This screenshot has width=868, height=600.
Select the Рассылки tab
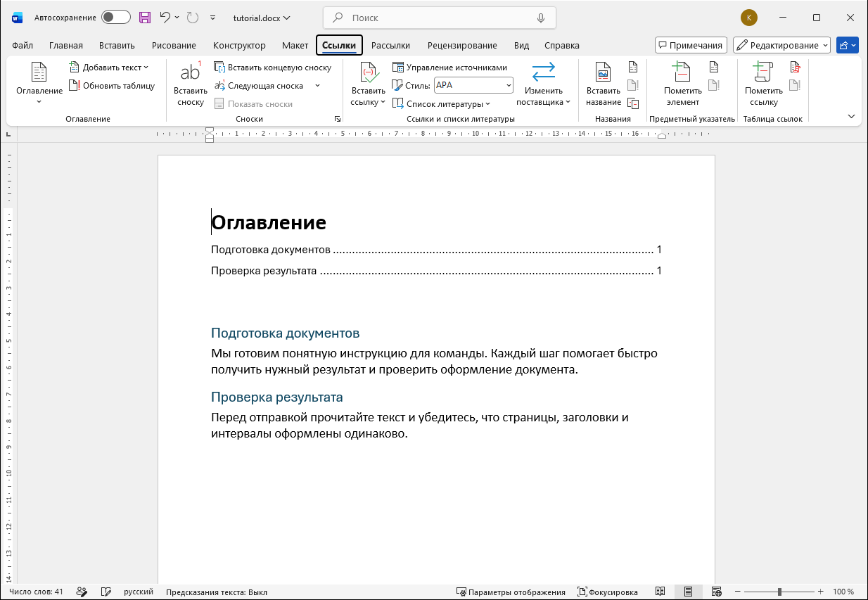coord(390,45)
